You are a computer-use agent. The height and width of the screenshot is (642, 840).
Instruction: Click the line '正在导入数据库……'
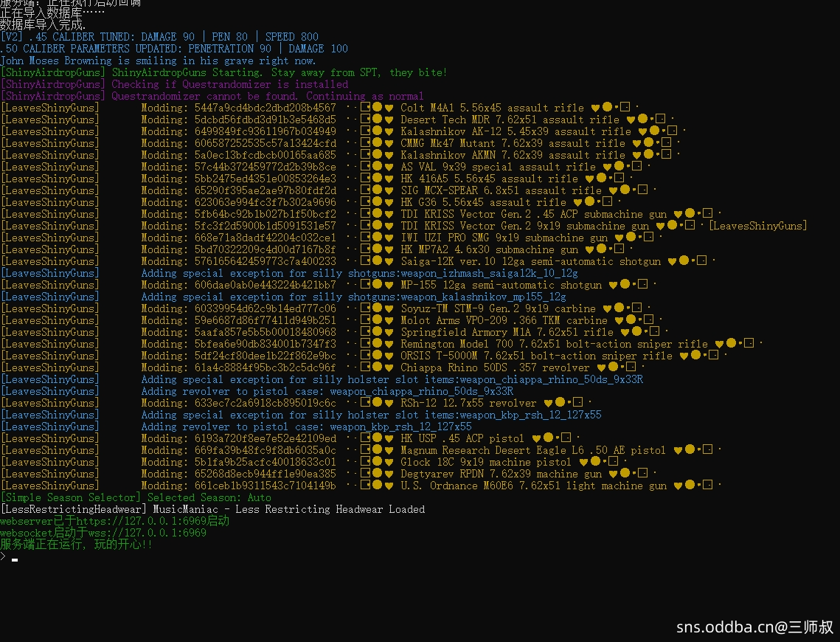pyautogui.click(x=52, y=13)
